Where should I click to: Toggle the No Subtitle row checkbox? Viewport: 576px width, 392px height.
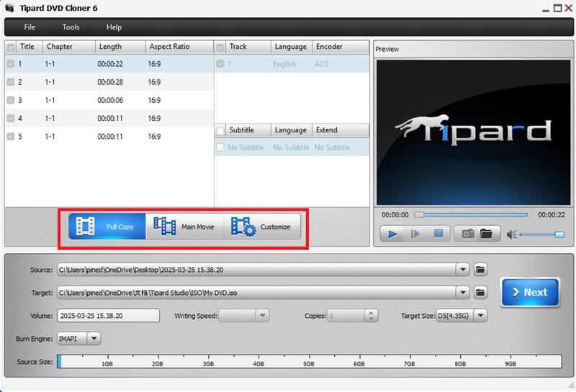tap(220, 147)
